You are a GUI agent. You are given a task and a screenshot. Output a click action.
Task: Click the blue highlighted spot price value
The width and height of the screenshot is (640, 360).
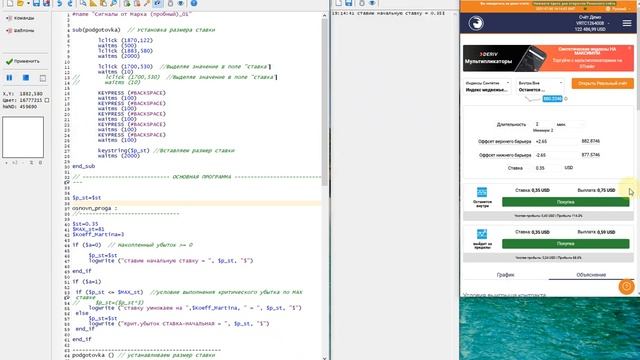tap(552, 99)
